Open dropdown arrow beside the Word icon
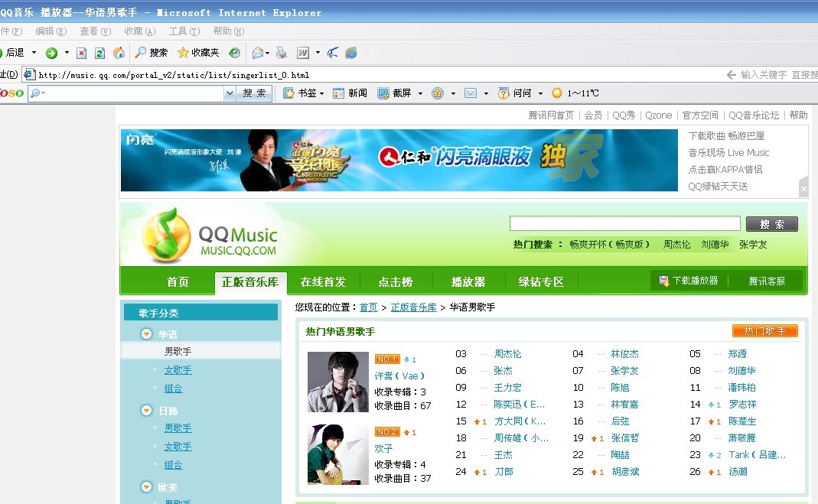Screen dimensions: 818x504 click(318, 53)
